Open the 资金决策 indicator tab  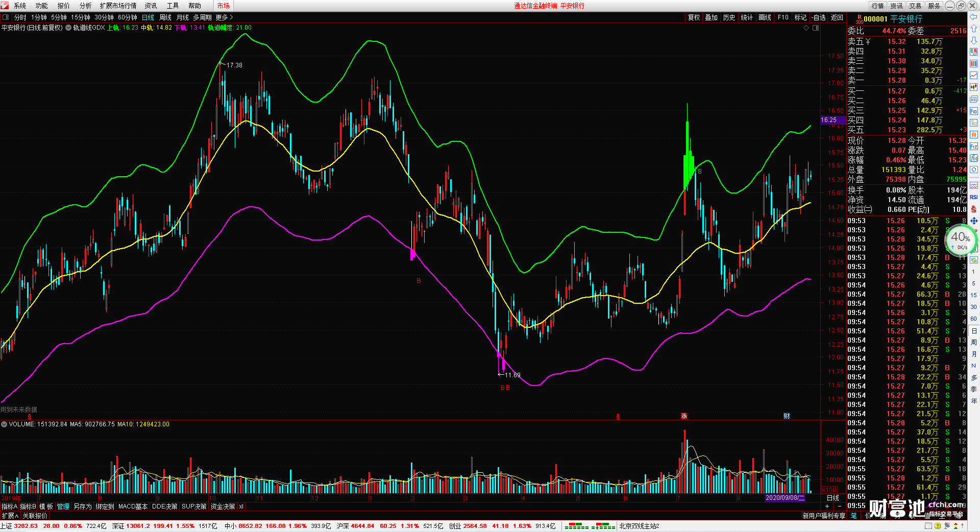[223, 506]
